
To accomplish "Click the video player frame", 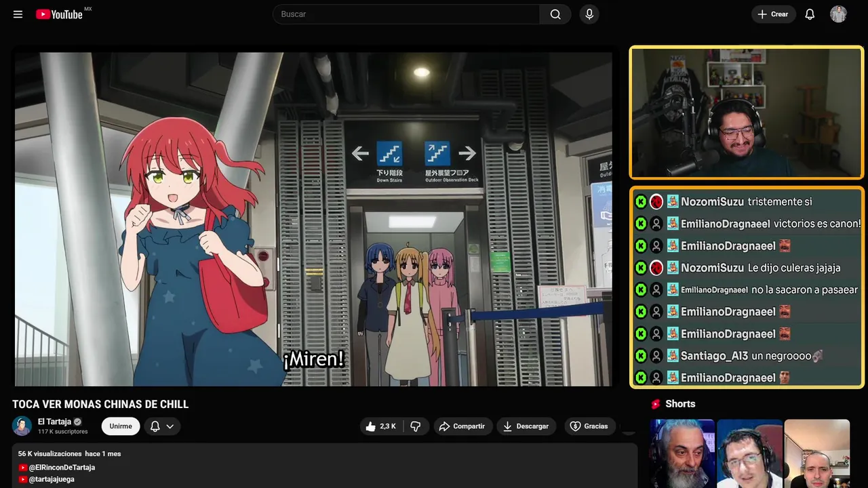I will (x=313, y=219).
